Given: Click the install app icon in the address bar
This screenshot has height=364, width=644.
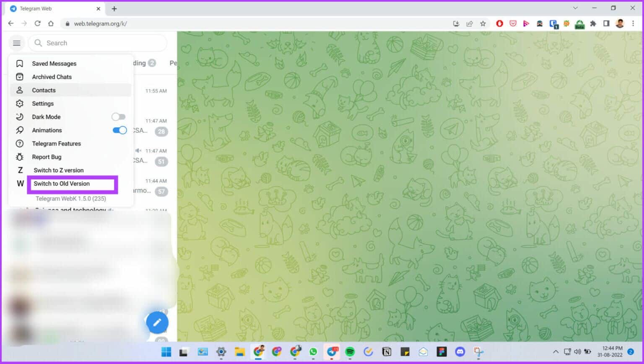Looking at the screenshot, I should point(456,23).
